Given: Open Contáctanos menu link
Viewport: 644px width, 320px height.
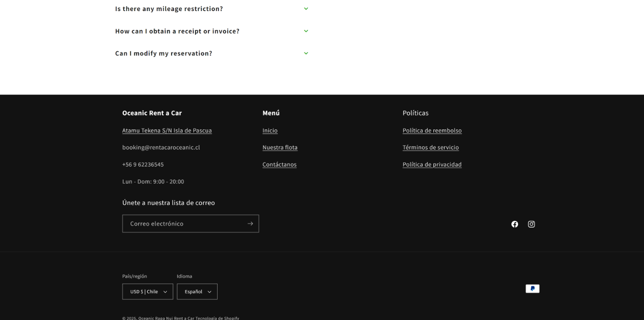Looking at the screenshot, I should coord(279,165).
